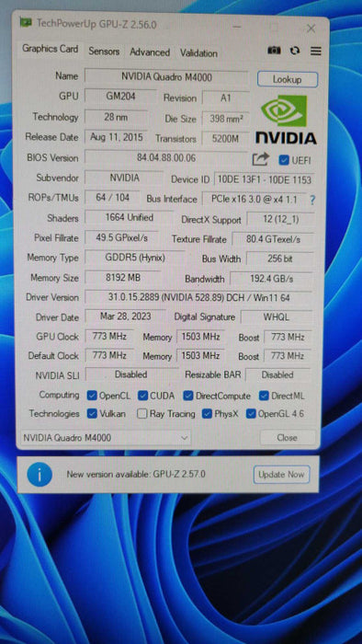
Task: Click the Transistors field showing 5200M
Action: 225,139
